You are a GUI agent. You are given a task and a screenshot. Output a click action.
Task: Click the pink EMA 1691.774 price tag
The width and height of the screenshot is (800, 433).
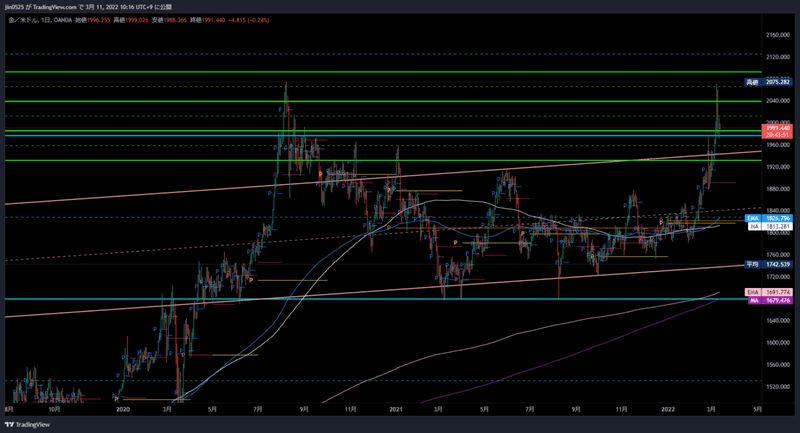coord(769,292)
